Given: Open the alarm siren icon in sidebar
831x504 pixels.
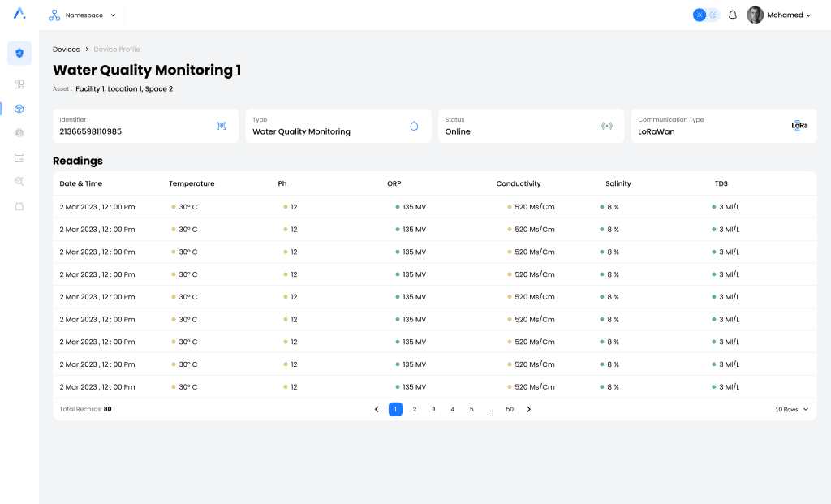Looking at the screenshot, I should pyautogui.click(x=19, y=206).
